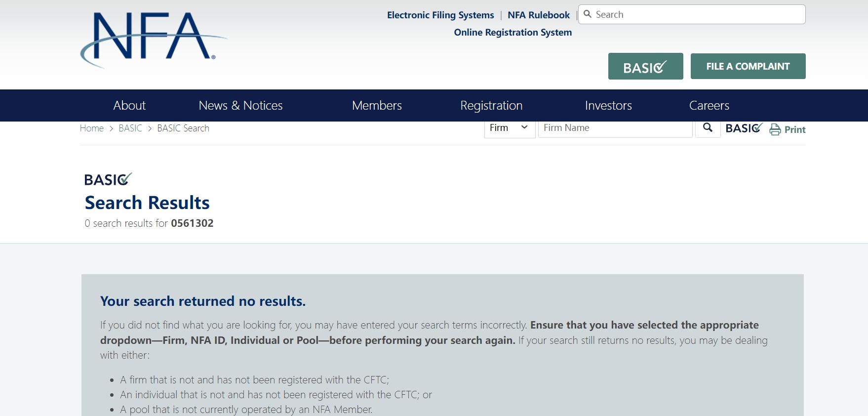Open the Members menu

click(x=377, y=105)
